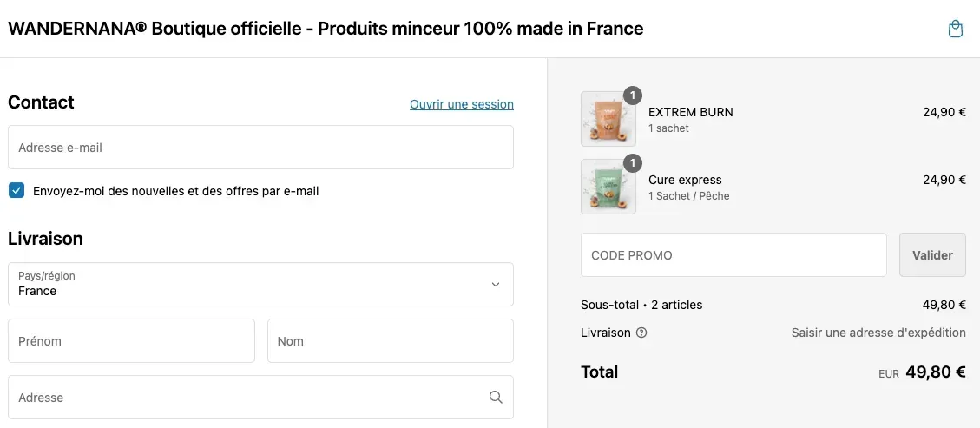Viewport: 980px width, 428px height.
Task: Click the country dropdown chevron arrow
Action: [x=496, y=285]
